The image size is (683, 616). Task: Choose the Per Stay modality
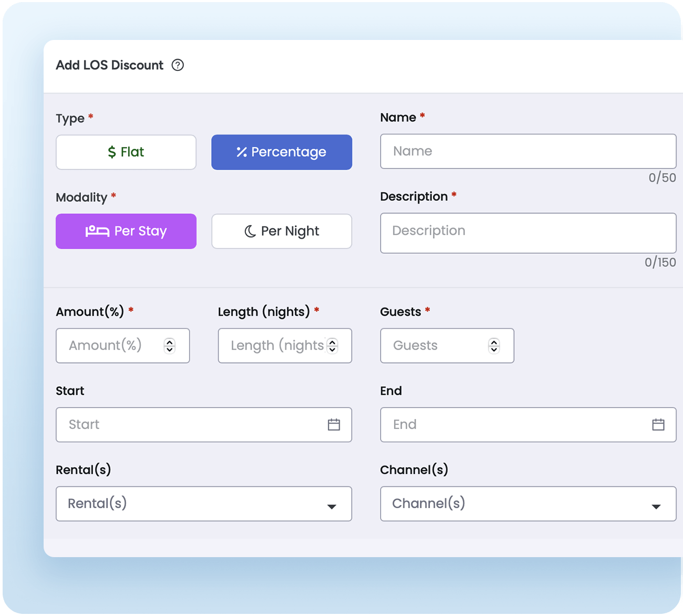[x=126, y=231]
